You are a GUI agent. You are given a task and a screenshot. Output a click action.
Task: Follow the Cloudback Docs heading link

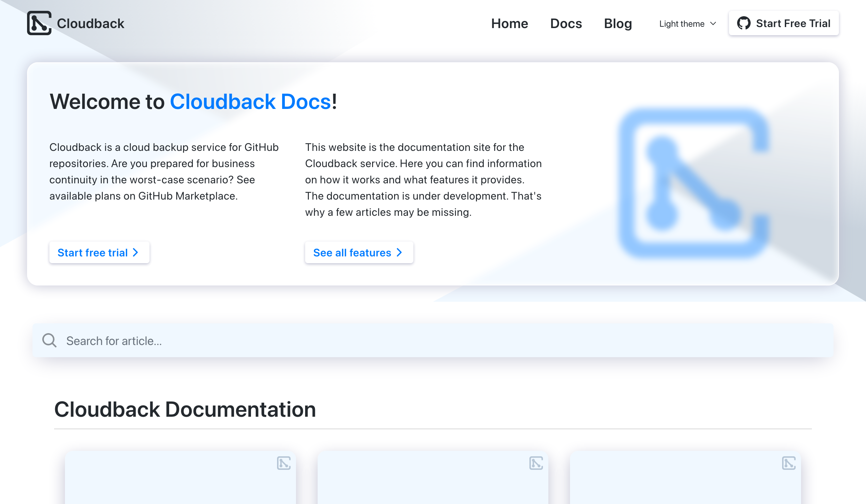[251, 102]
